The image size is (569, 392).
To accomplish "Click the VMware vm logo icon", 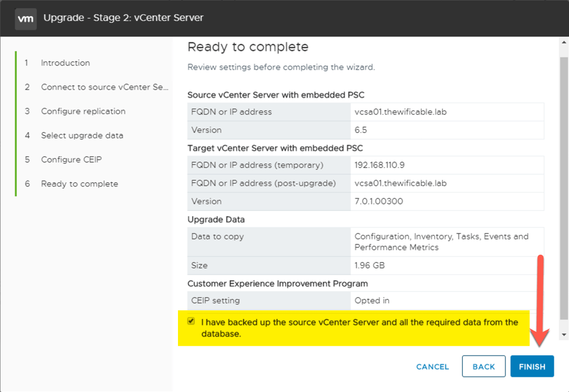I will click(x=26, y=18).
